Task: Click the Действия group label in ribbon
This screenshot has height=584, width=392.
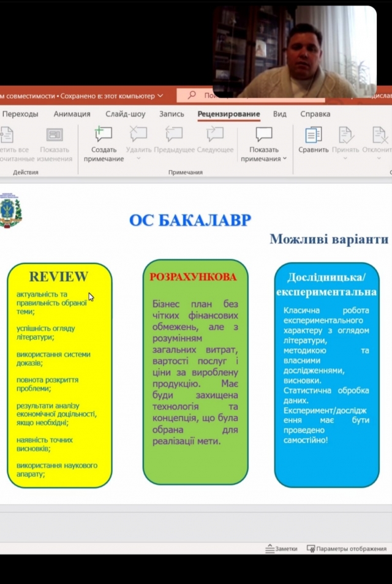Action: (26, 172)
